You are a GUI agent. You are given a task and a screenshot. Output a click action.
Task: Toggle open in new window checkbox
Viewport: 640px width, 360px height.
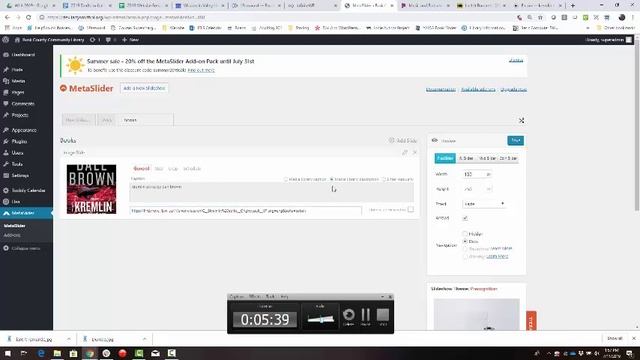[x=411, y=209]
